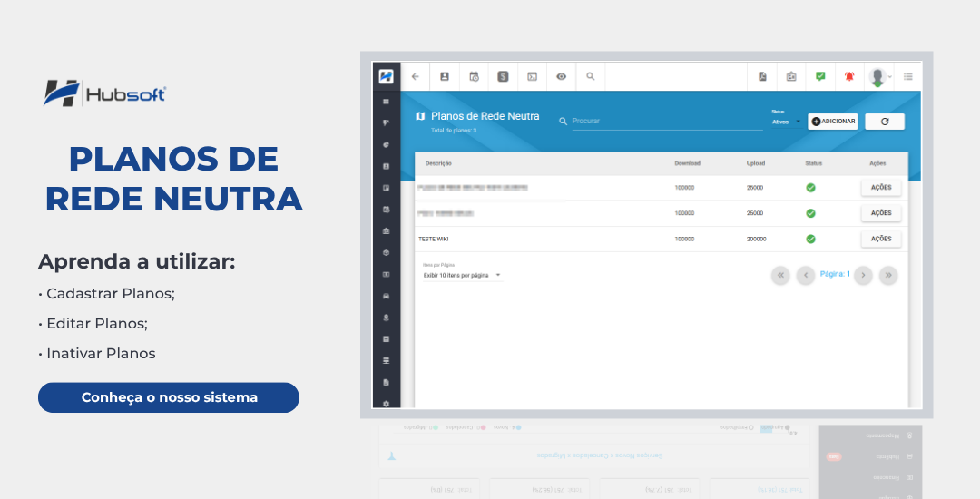980x499 pixels.
Task: Open the right-side list menu icon
Action: (908, 77)
